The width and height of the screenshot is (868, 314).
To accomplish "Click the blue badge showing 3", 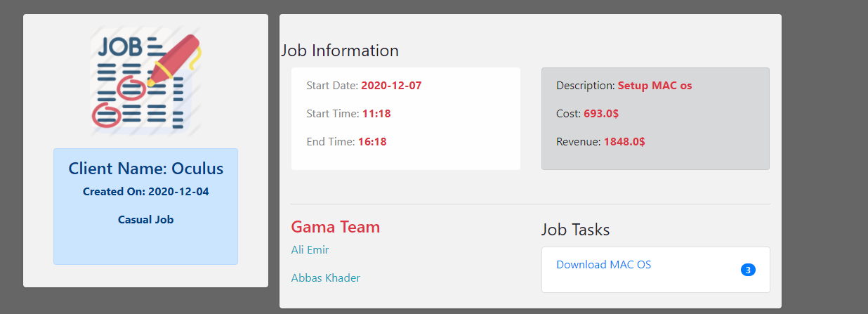I will [x=748, y=270].
